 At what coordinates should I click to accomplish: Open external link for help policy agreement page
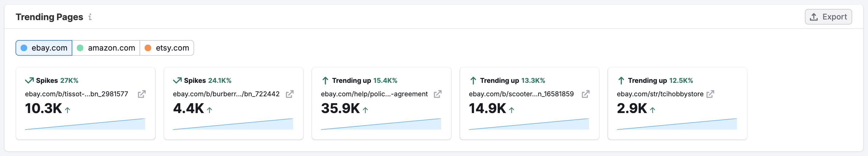tap(437, 94)
